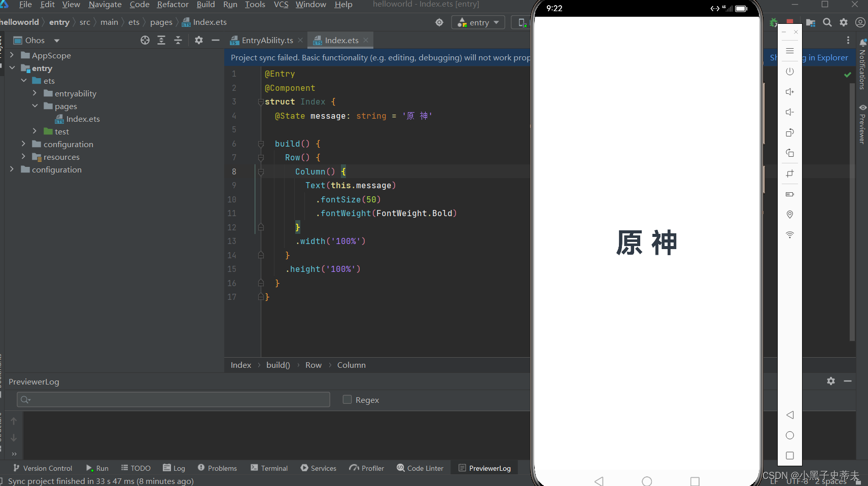Click the emulator home circle button
The height and width of the screenshot is (486, 868).
790,435
